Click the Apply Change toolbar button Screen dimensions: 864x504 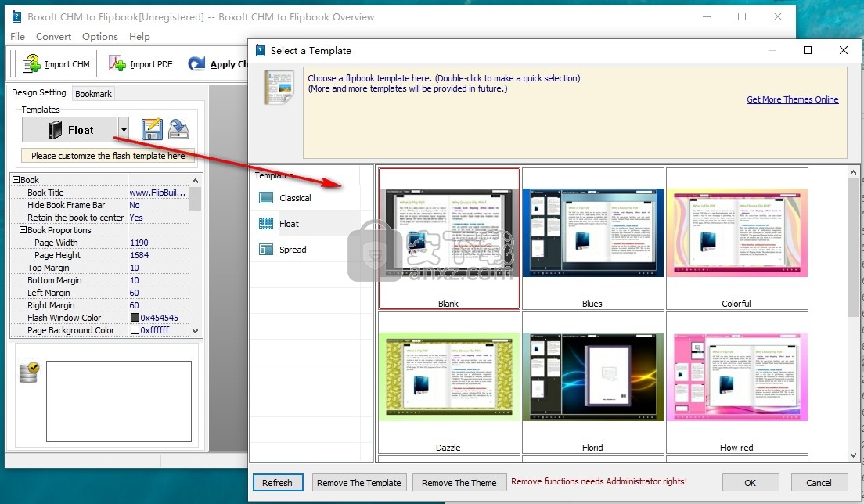218,64
